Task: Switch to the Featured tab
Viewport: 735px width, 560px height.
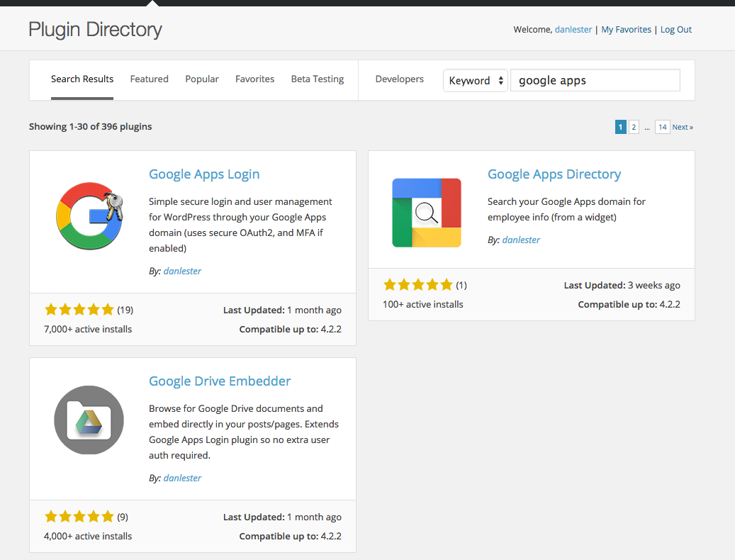Action: (149, 79)
